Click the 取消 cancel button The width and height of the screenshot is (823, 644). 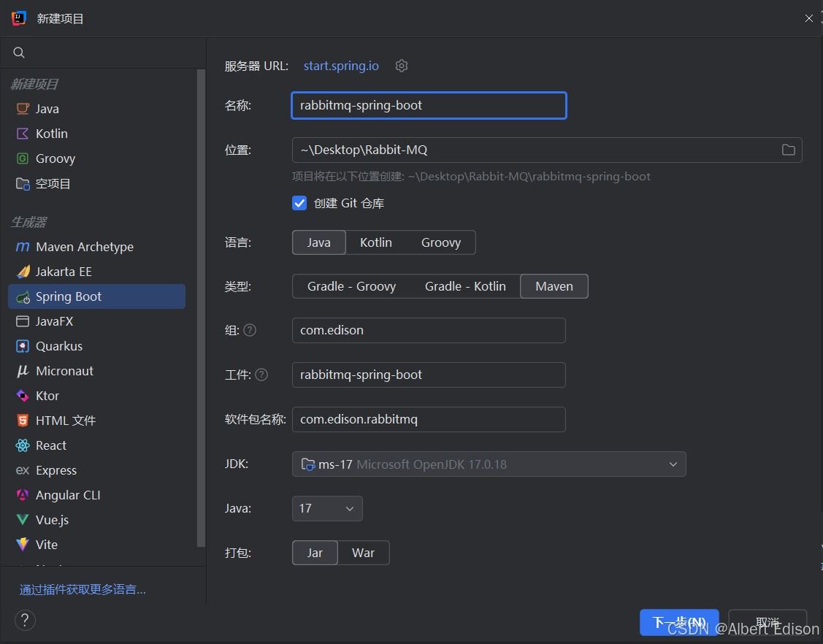[x=768, y=623]
